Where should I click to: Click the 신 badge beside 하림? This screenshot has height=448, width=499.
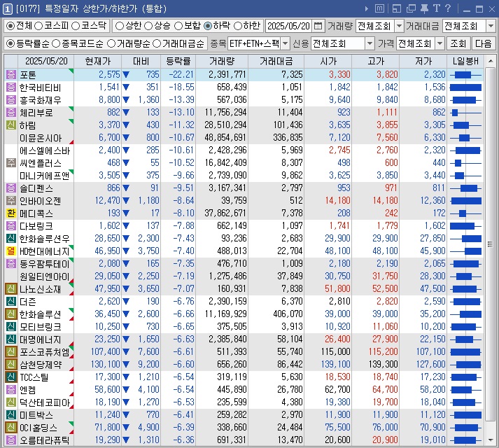[10, 125]
